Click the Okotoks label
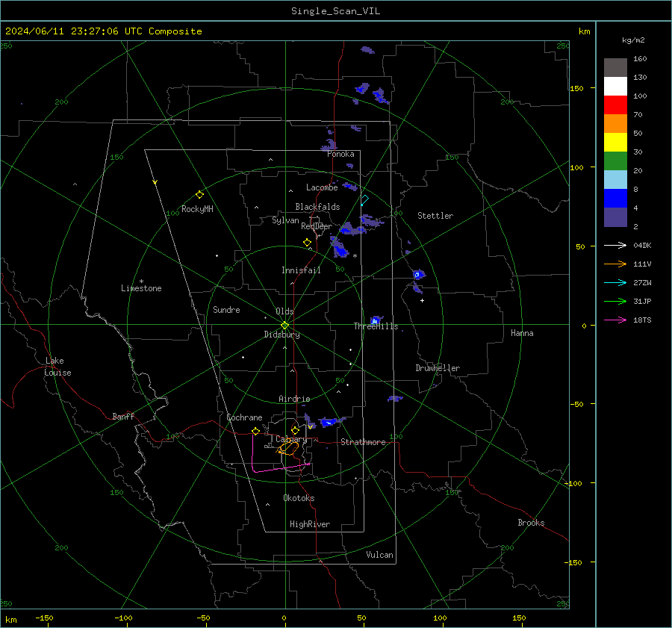This screenshot has height=628, width=672. pos(299,498)
